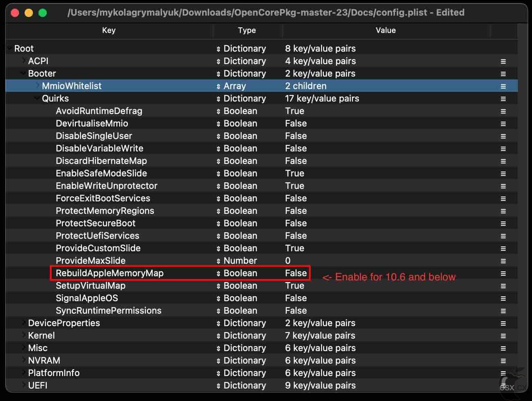This screenshot has width=532, height=401.
Task: Select the PlatformInfo row
Action: (261, 373)
